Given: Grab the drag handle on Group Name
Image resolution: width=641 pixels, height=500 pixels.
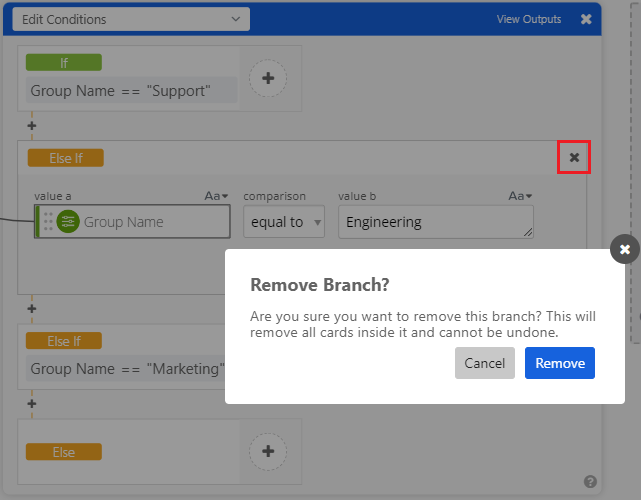Looking at the screenshot, I should click(48, 222).
